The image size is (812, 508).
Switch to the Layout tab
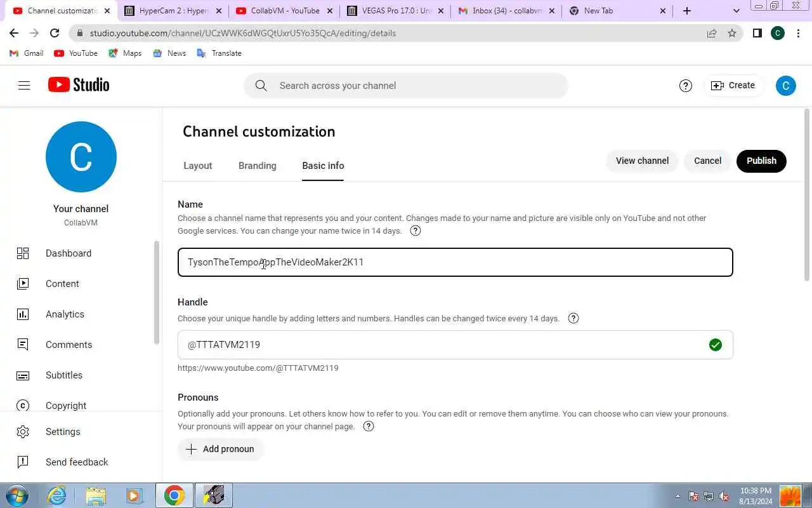pyautogui.click(x=198, y=166)
